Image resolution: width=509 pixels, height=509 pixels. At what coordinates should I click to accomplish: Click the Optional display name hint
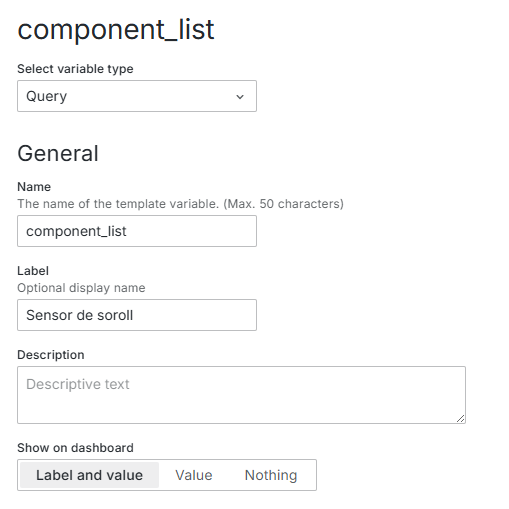point(81,288)
